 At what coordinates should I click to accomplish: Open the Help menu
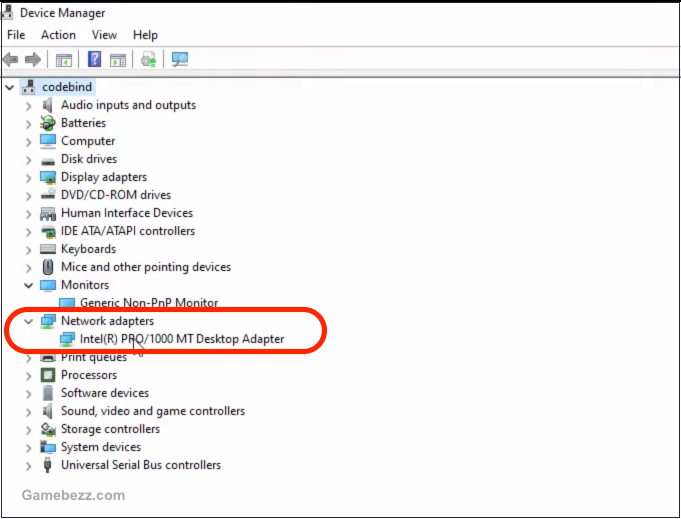coord(145,35)
